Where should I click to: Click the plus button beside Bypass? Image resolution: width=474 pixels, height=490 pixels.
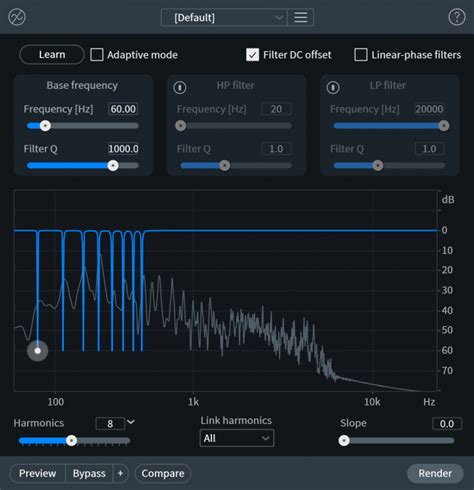point(120,473)
